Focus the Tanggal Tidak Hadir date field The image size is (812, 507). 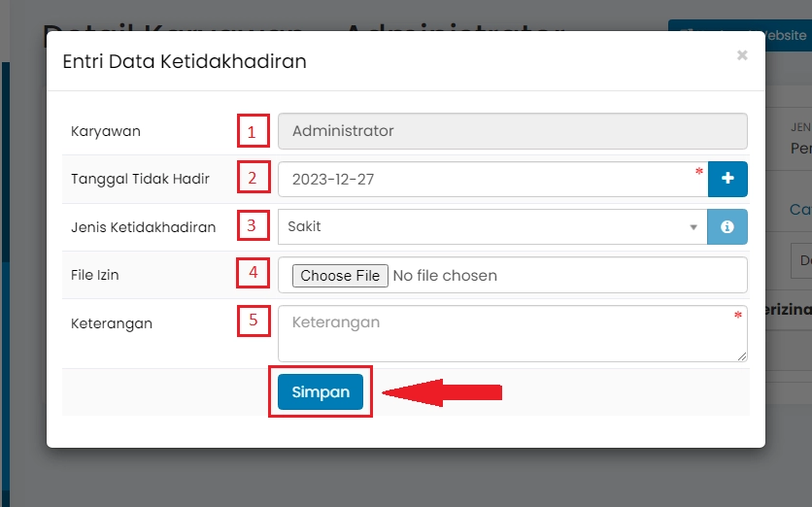pos(486,180)
